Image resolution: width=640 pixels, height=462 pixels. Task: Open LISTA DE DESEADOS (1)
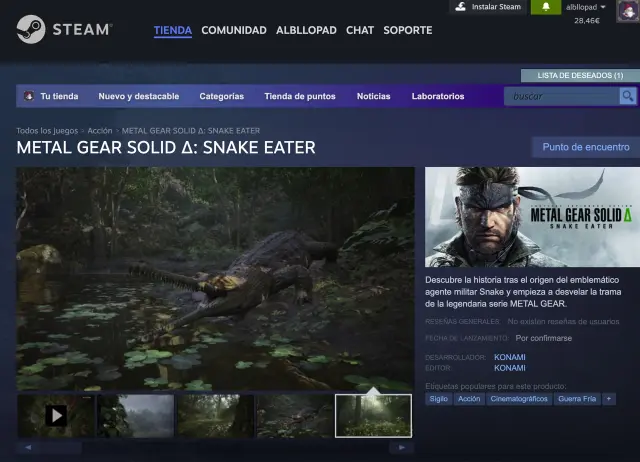pyautogui.click(x=580, y=76)
